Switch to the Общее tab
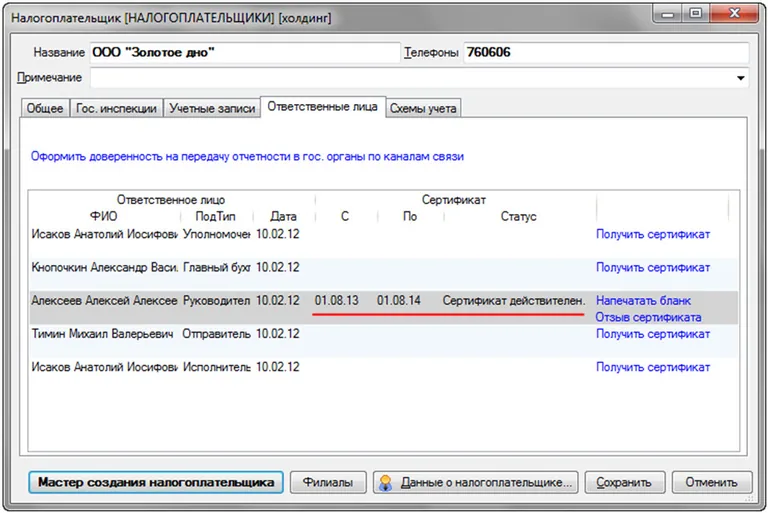Image resolution: width=768 pixels, height=513 pixels. pos(44,108)
